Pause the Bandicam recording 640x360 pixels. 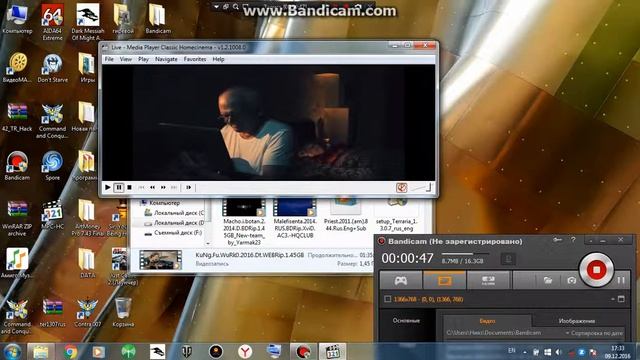[x=621, y=280]
